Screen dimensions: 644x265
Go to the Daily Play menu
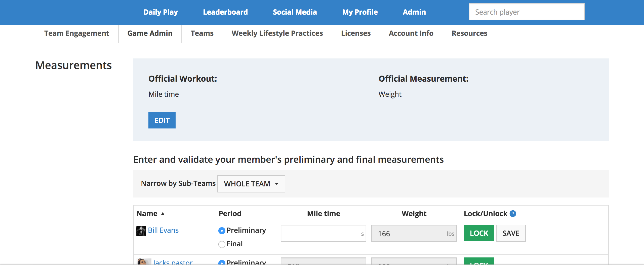(160, 12)
